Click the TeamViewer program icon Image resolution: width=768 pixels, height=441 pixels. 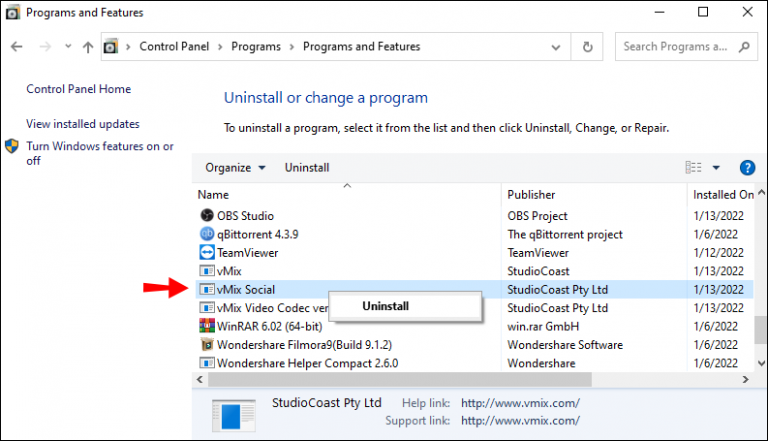[207, 253]
